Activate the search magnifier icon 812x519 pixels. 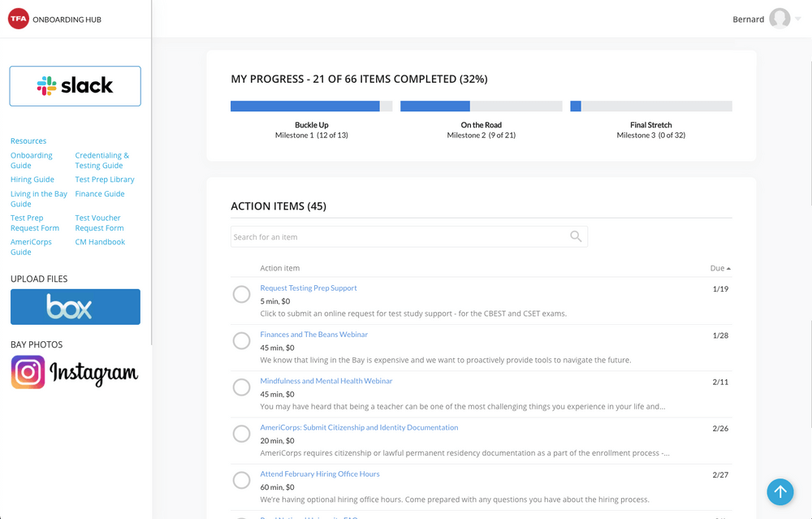click(x=576, y=236)
